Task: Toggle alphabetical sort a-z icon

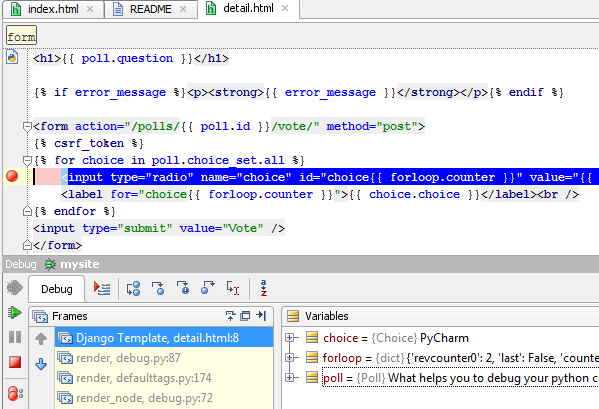Action: point(264,288)
